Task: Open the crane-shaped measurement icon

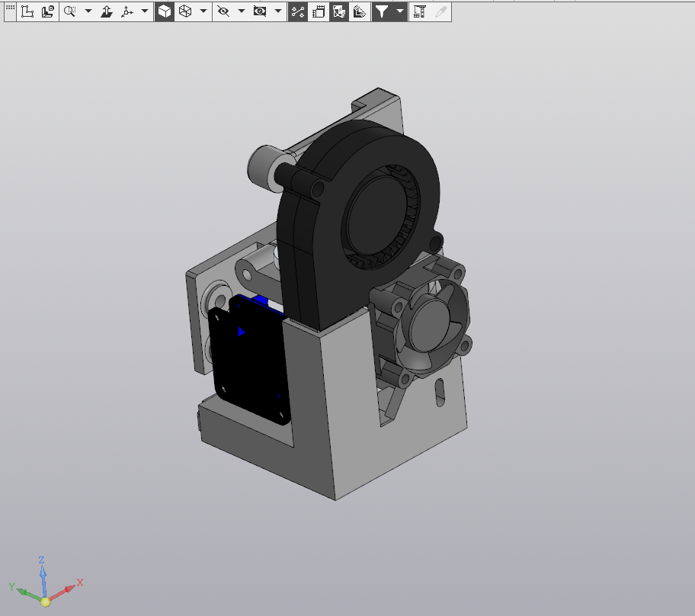Action: coord(419,11)
